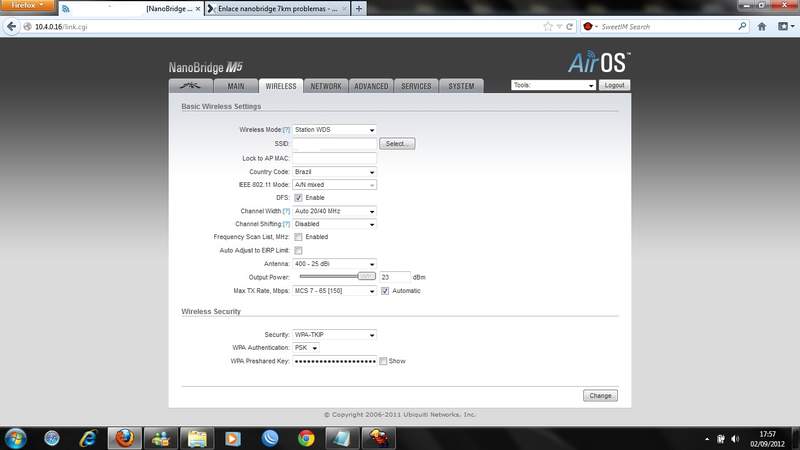Viewport: 800px width, 450px height.
Task: Click the browser address bar URL
Action: click(x=61, y=27)
